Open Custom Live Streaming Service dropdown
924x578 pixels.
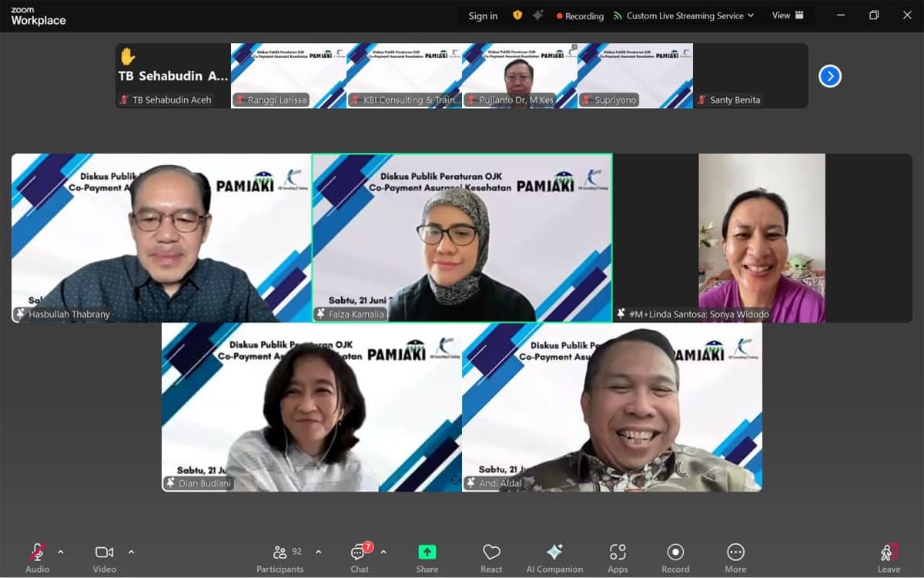click(683, 15)
